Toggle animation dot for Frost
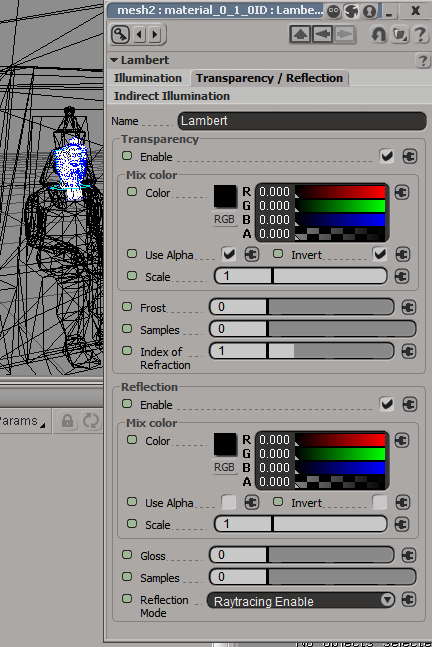The width and height of the screenshot is (432, 647). click(127, 307)
